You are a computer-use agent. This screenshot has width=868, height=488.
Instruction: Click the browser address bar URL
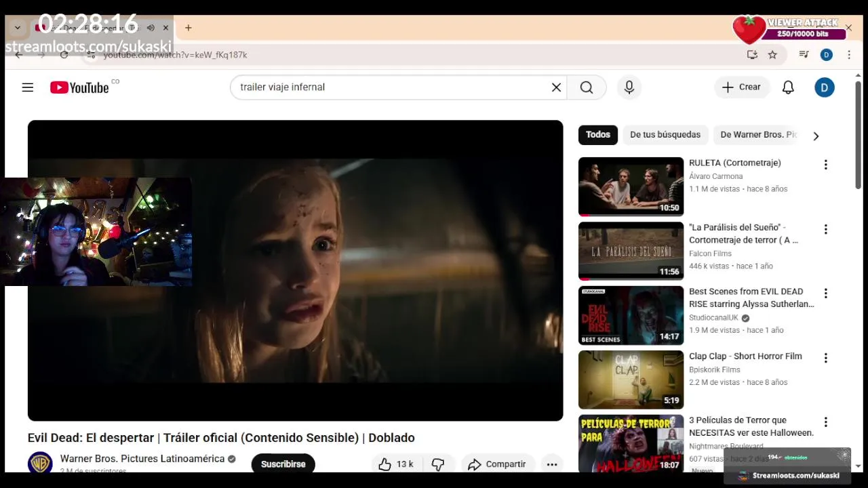pyautogui.click(x=175, y=55)
